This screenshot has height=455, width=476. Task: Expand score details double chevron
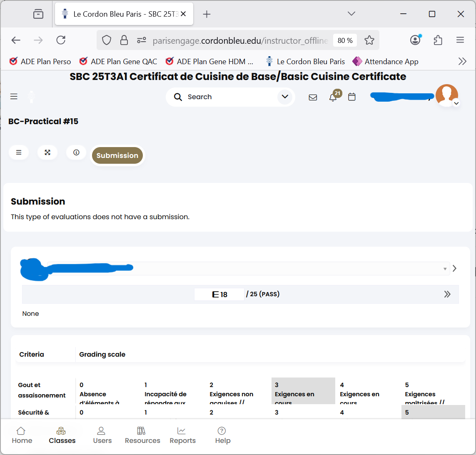[x=447, y=294]
